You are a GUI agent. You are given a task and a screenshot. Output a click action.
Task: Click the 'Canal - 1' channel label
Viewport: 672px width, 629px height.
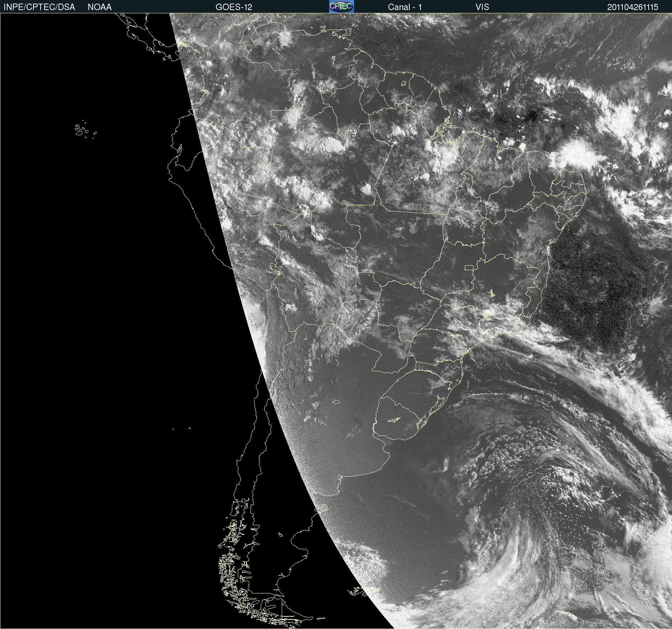click(x=405, y=7)
